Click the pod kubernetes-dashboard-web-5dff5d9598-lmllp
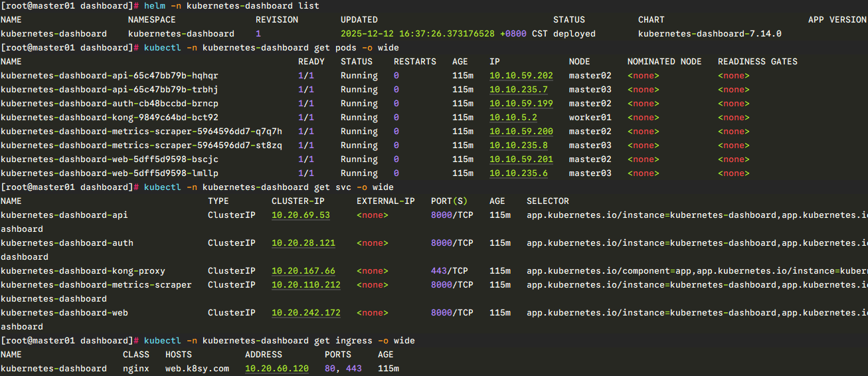868x376 pixels. pos(109,173)
